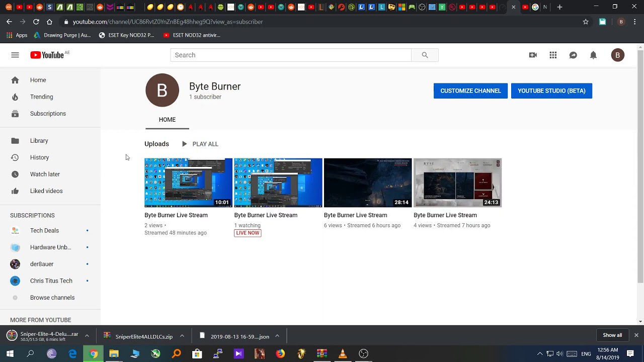This screenshot has height=362, width=644.
Task: Open Library in the sidebar
Action: [50, 141]
